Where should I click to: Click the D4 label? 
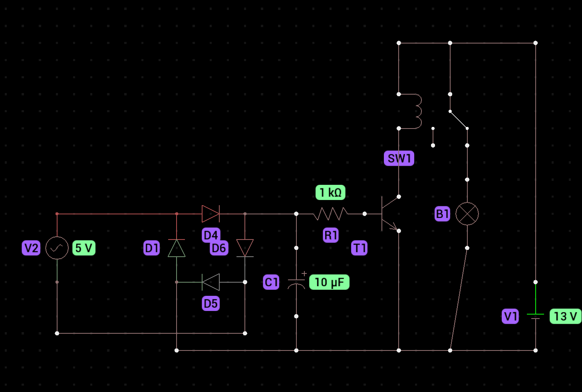(211, 235)
